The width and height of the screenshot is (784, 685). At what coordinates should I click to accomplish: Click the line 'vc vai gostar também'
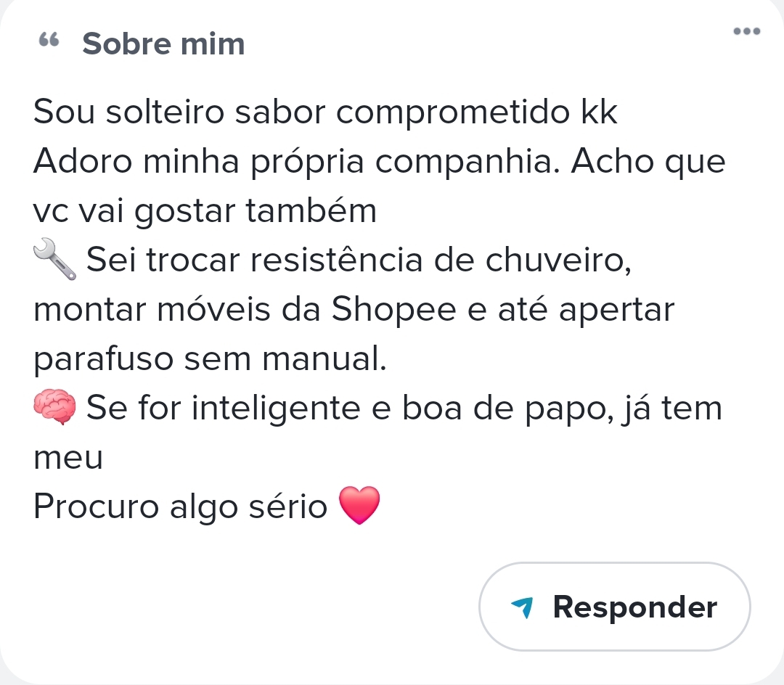[x=205, y=211]
